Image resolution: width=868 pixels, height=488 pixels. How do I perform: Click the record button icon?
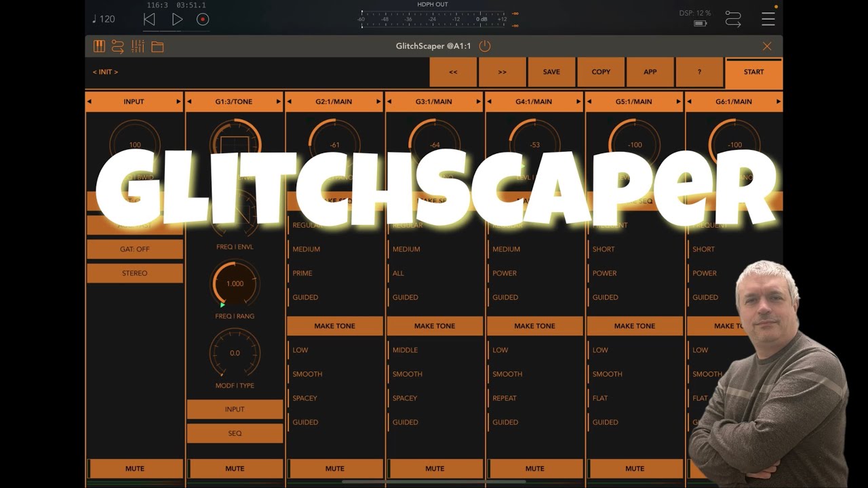point(203,20)
